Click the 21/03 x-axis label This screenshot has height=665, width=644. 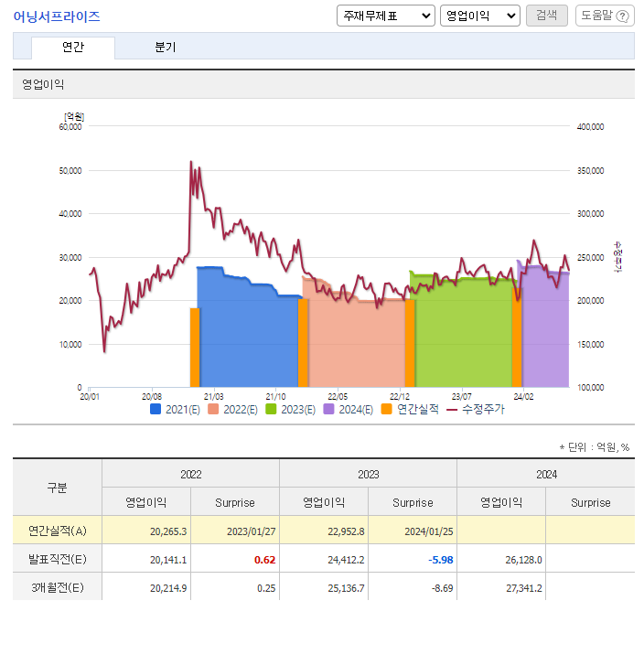(213, 397)
